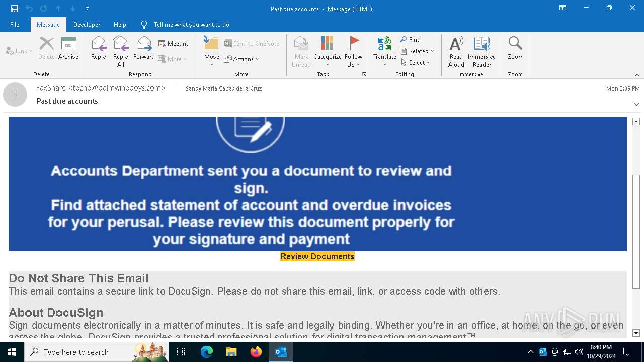Click the Tell me what you want to do box
The image size is (644, 362).
[x=191, y=25]
